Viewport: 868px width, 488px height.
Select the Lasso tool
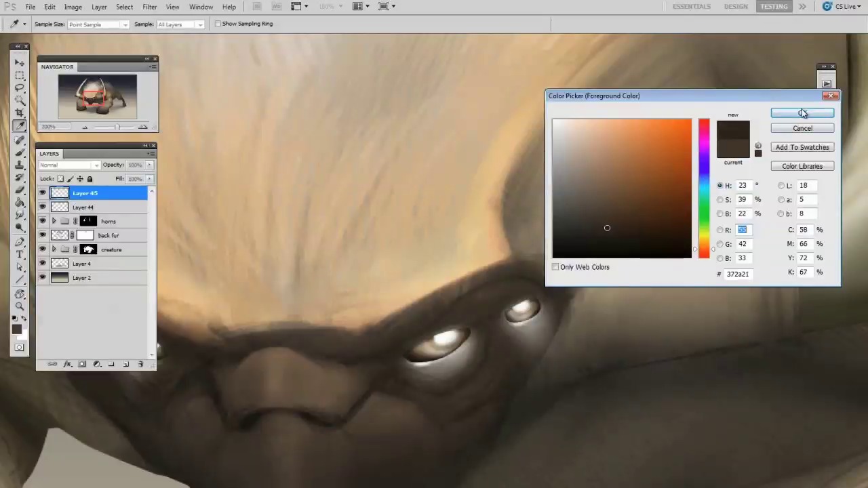pyautogui.click(x=20, y=87)
